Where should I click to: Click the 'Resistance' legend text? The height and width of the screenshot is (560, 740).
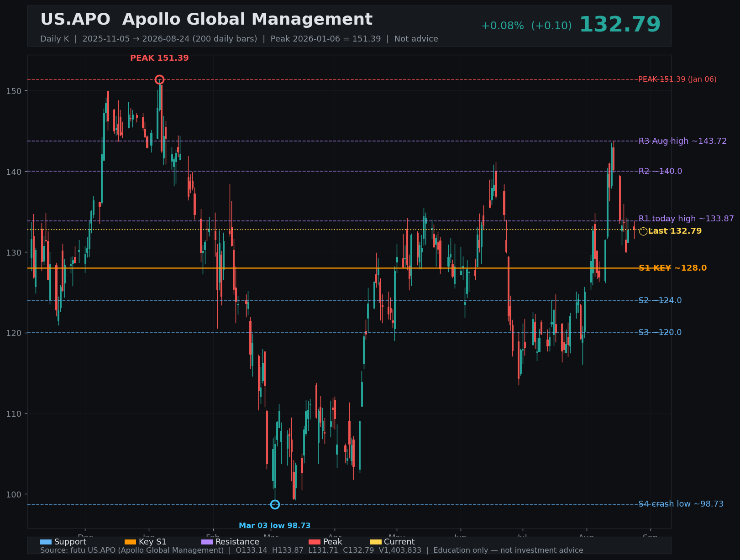point(237,542)
